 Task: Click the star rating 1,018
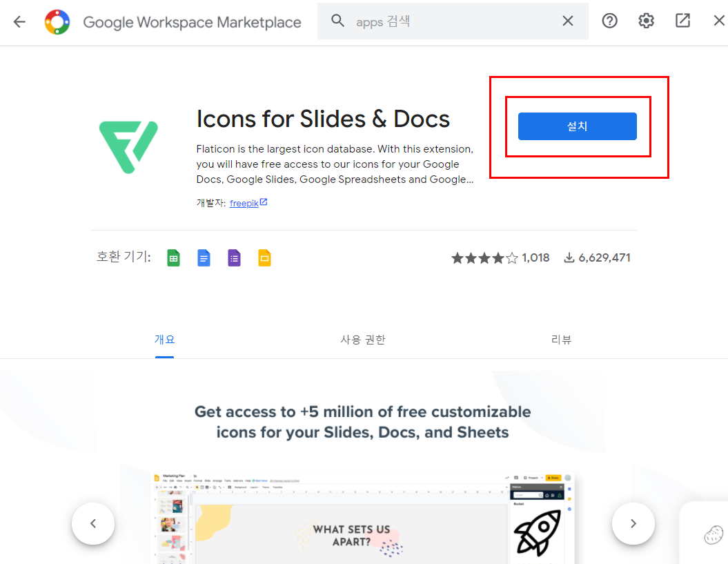[500, 258]
